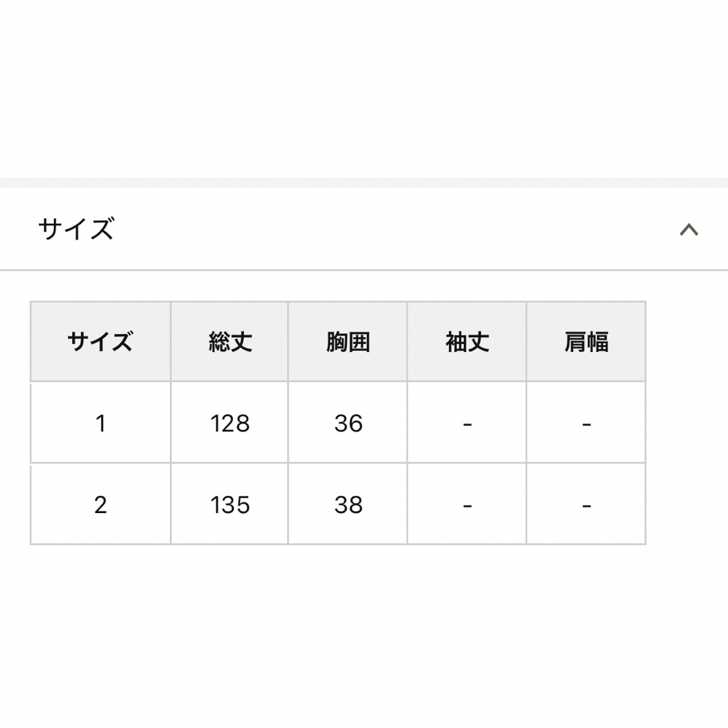Click sleeve length dash for size 1

tap(467, 423)
